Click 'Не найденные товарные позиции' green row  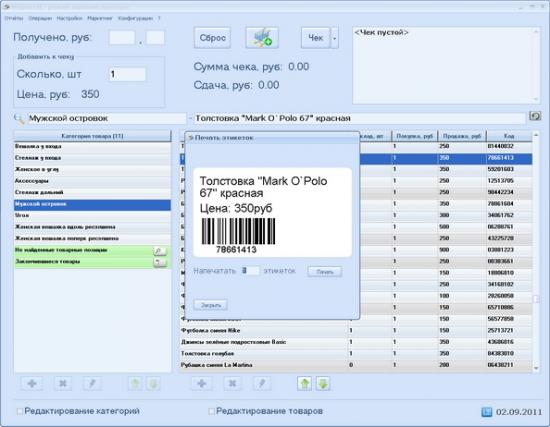(92, 251)
